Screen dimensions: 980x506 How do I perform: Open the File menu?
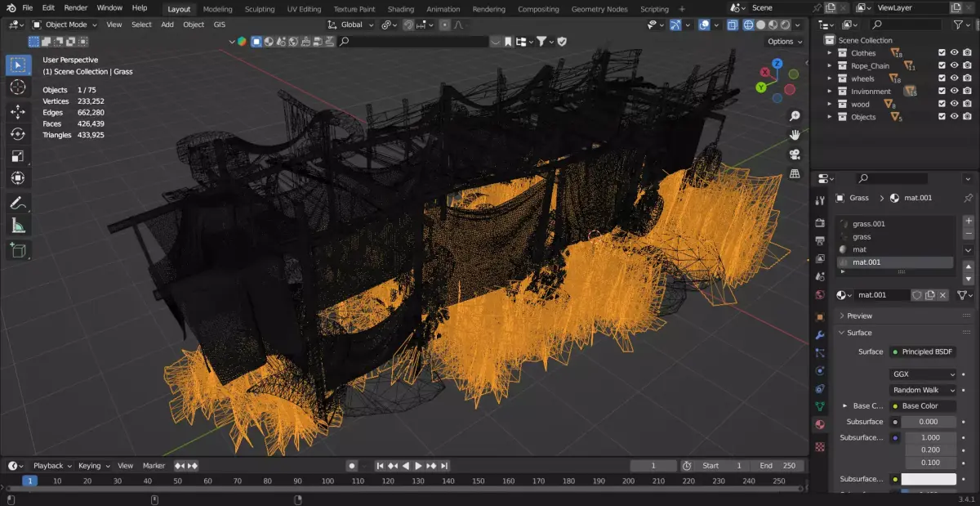click(x=27, y=7)
